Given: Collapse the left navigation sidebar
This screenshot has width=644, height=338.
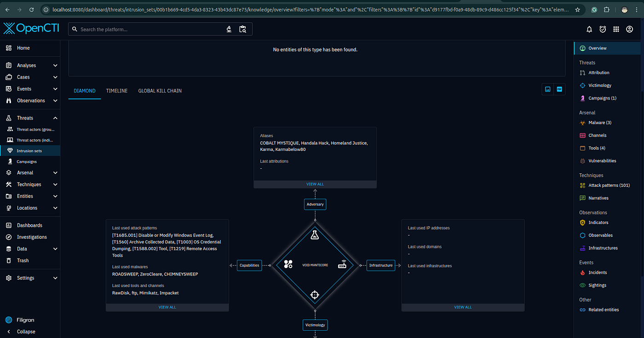Looking at the screenshot, I should 30,332.
